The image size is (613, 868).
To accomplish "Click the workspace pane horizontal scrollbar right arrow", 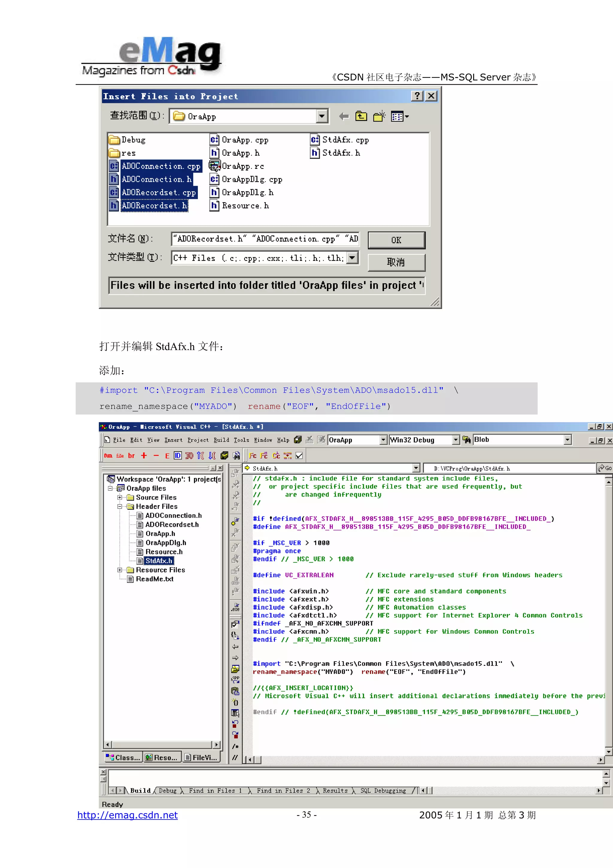I will tap(216, 744).
